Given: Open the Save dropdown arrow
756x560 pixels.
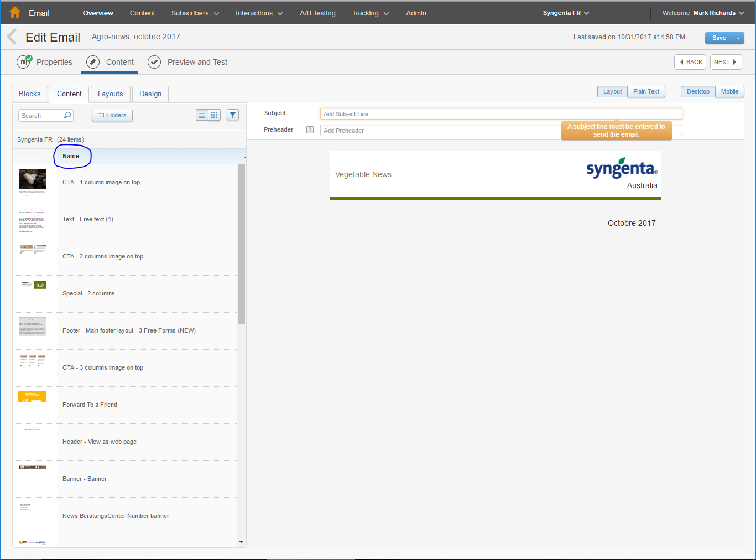Looking at the screenshot, I should 738,38.
